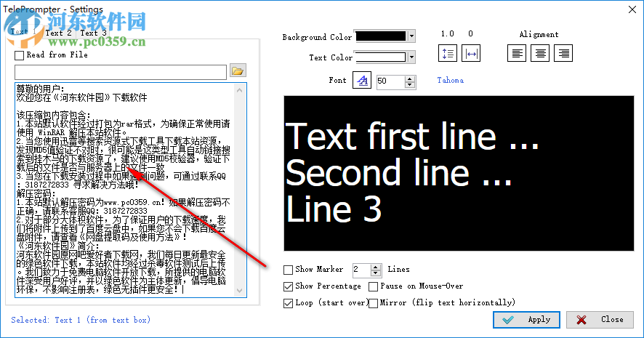Image resolution: width=644 pixels, height=338 pixels.
Task: Click the white text color swatch
Action: 381,57
